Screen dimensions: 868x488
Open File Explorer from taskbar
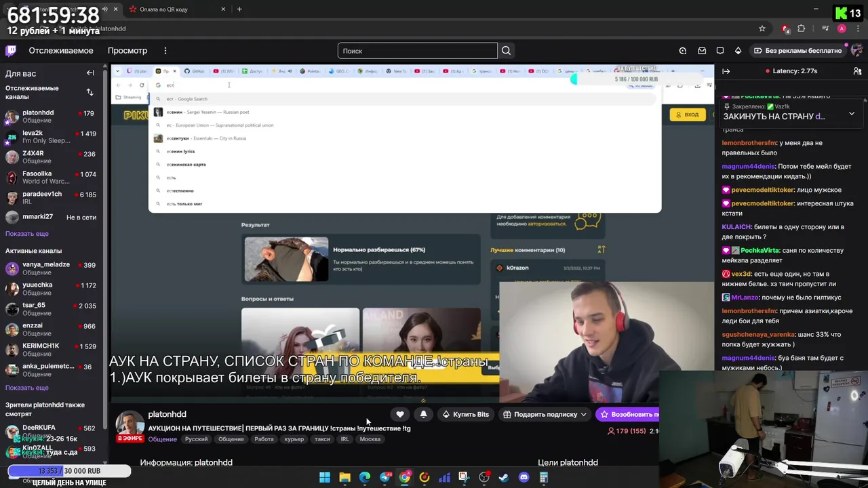[x=344, y=477]
